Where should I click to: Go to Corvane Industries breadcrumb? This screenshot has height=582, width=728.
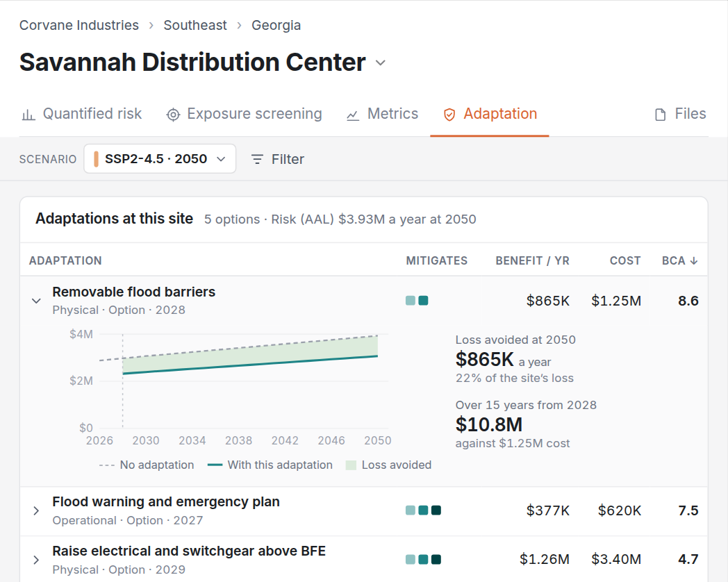point(79,25)
